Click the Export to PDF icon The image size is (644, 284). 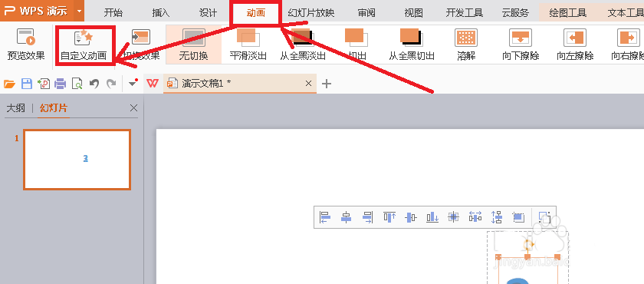click(44, 84)
